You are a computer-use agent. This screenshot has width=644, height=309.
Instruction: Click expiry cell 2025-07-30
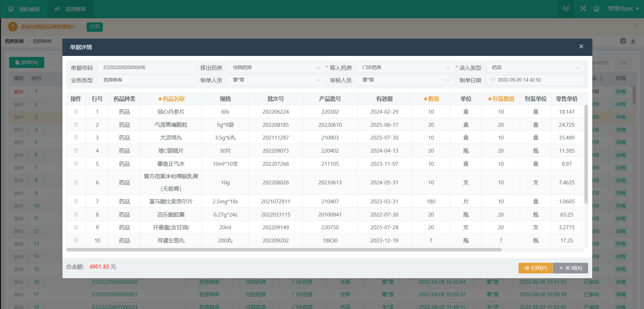tap(384, 137)
